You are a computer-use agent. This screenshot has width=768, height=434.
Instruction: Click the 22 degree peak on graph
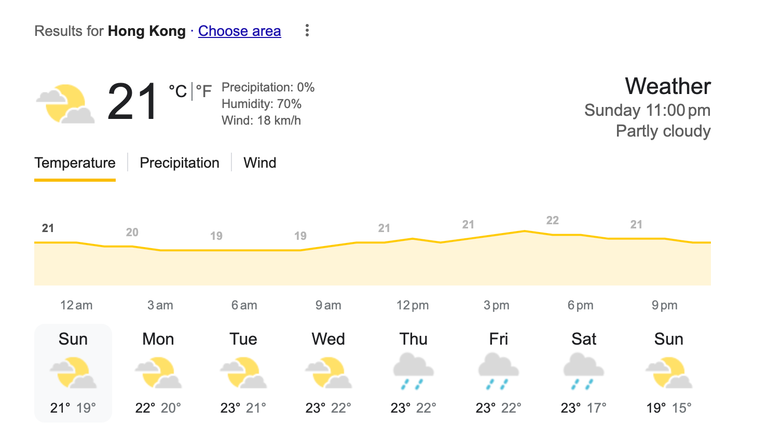[552, 220]
